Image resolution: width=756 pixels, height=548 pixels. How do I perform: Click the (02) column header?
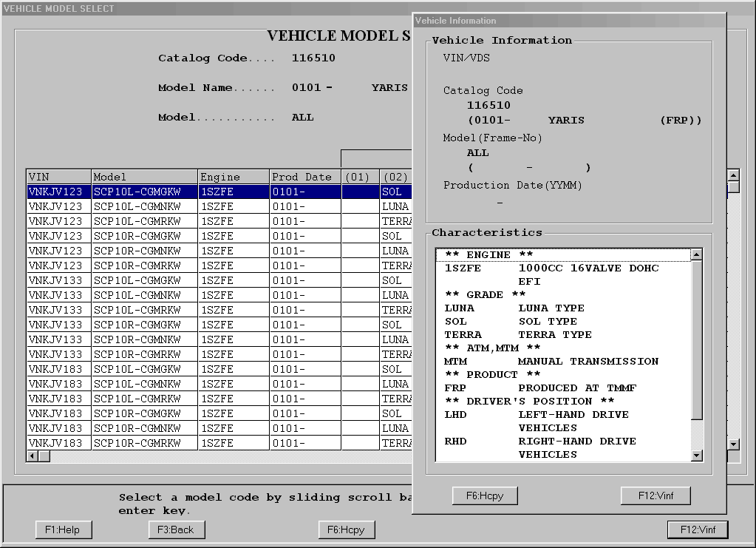click(x=396, y=177)
